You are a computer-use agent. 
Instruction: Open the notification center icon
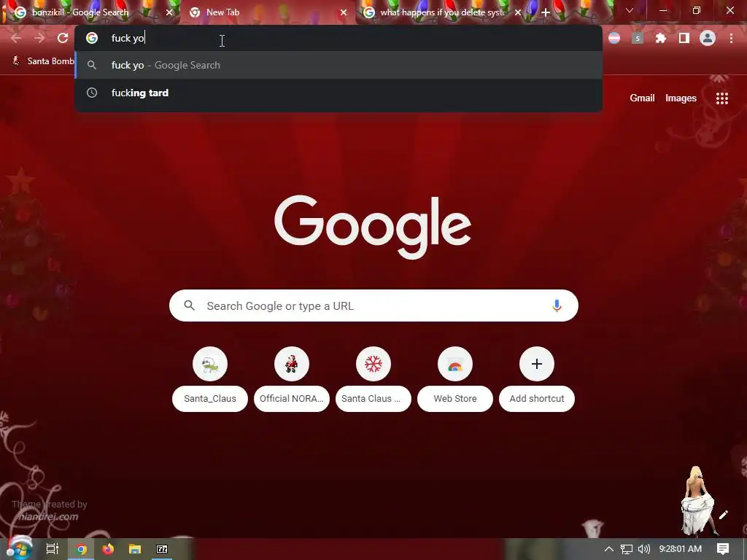point(723,549)
